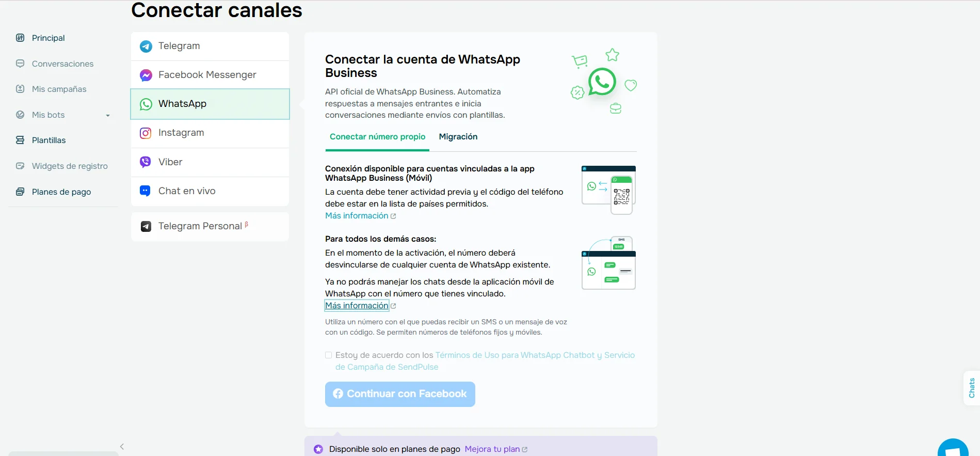Click the Chat en vivo icon
The image size is (980, 456).
tap(146, 191)
